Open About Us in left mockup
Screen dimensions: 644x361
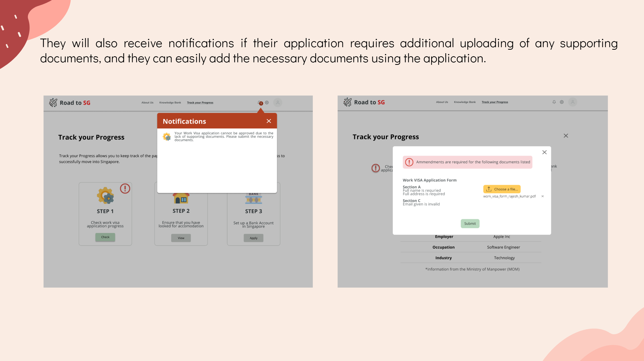pos(147,102)
